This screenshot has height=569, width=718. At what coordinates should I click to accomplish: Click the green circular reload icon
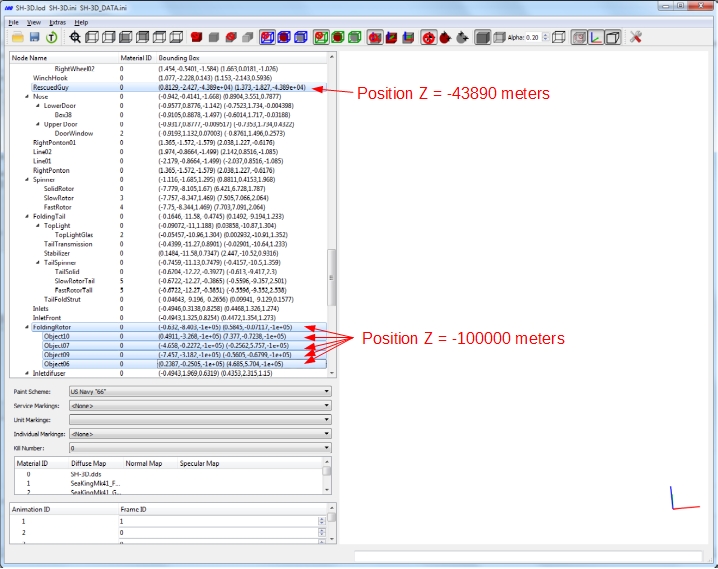coord(52,38)
